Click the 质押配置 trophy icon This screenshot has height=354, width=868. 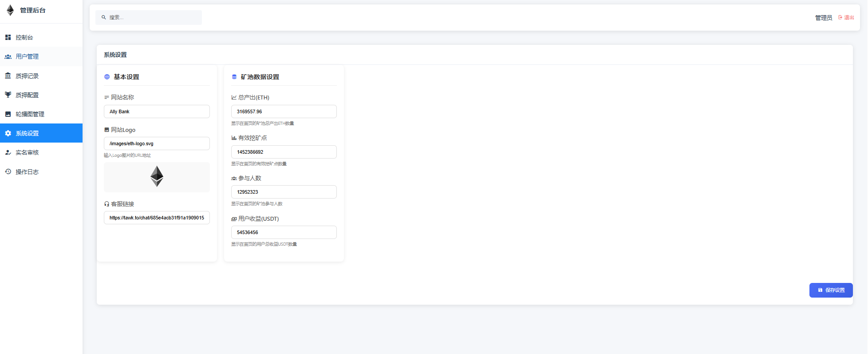(x=8, y=95)
